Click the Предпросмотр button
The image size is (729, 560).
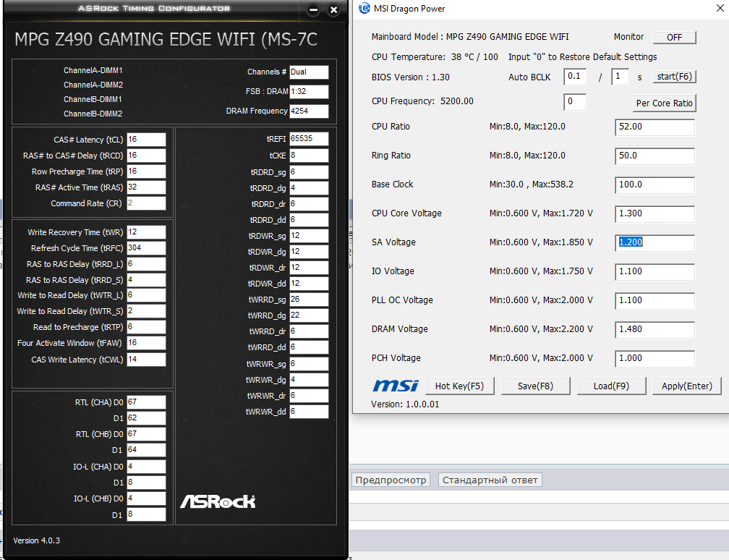(x=391, y=480)
